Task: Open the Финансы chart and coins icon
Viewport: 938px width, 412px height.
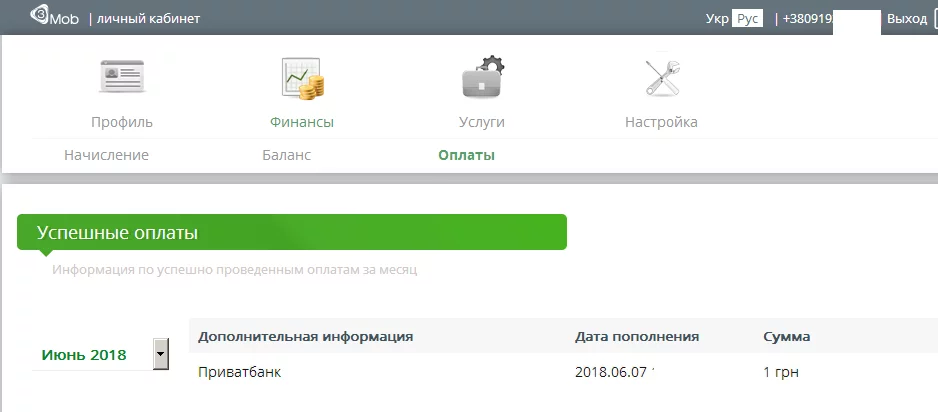Action: (302, 78)
